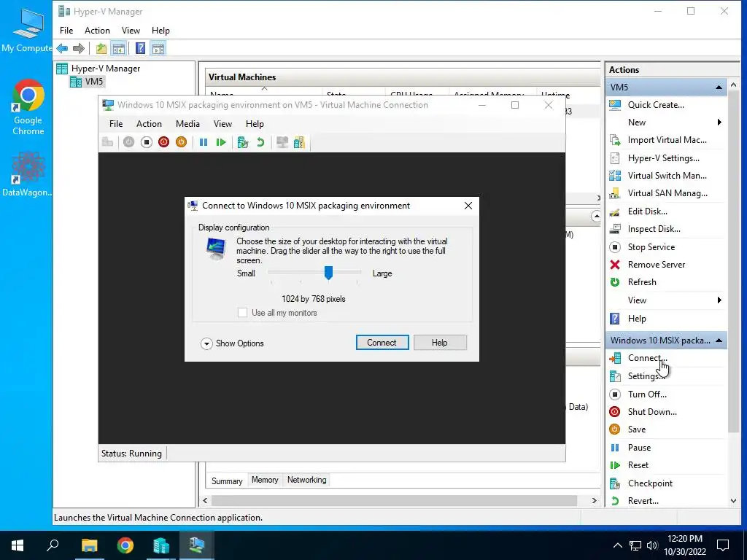Open Quick Create in Actions pane
Viewport: 747px width, 560px height.
656,105
